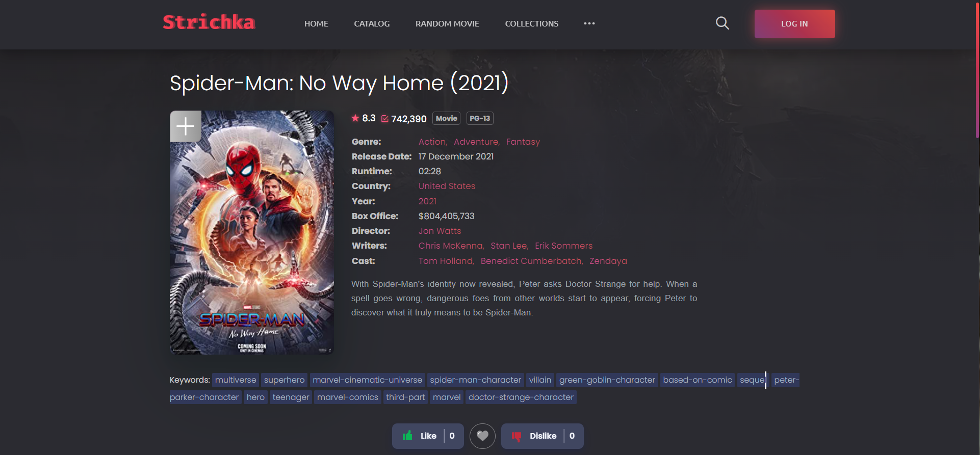
Task: Click the Log In button
Action: [794, 24]
